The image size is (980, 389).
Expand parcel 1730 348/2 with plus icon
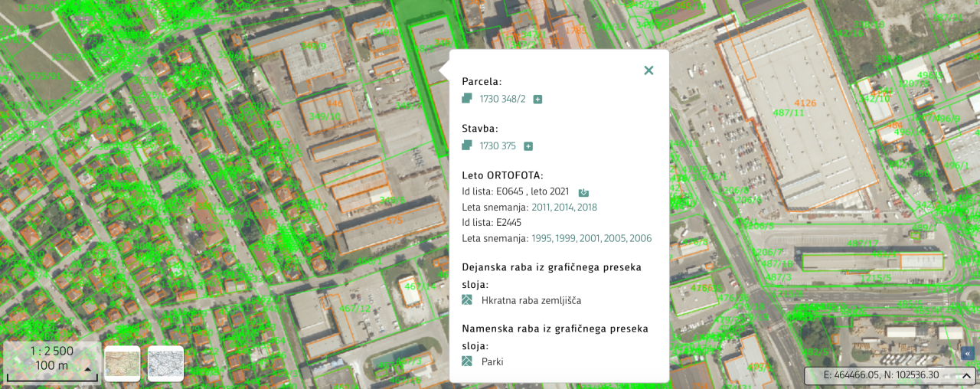(537, 100)
